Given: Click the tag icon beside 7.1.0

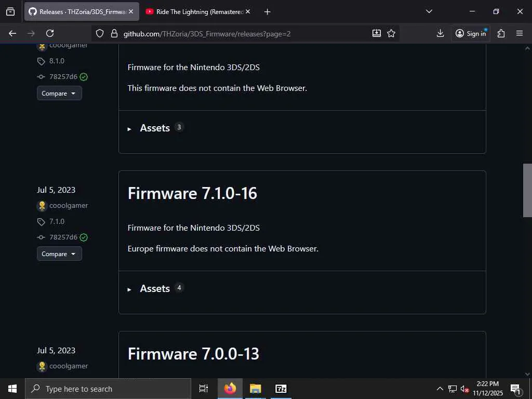Looking at the screenshot, I should tap(41, 221).
